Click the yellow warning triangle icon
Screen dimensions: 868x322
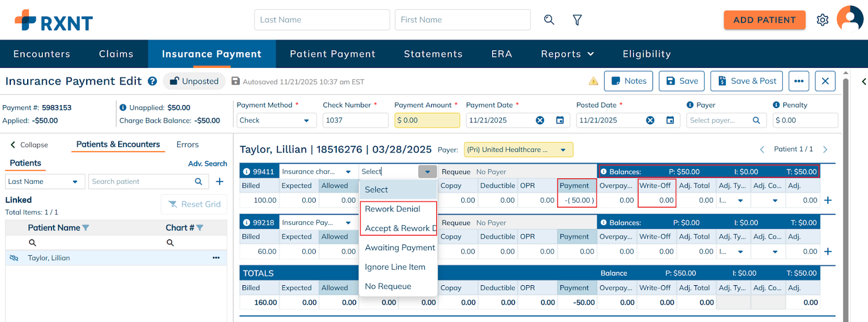pos(593,81)
